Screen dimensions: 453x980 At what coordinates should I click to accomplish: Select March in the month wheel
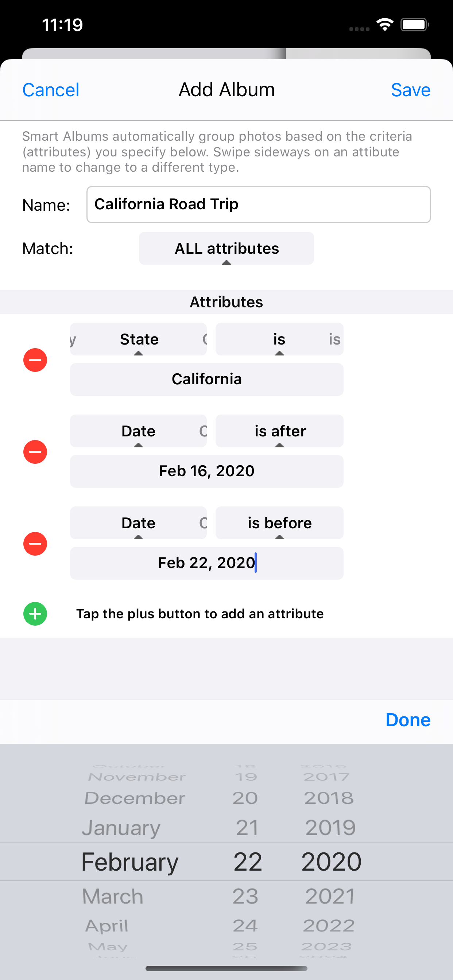pyautogui.click(x=113, y=896)
